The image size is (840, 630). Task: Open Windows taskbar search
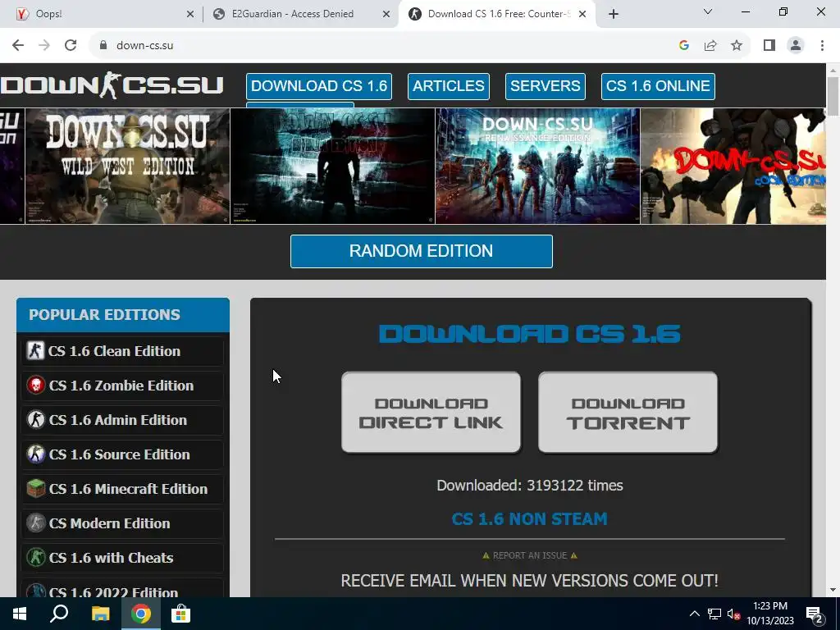[x=59, y=614]
